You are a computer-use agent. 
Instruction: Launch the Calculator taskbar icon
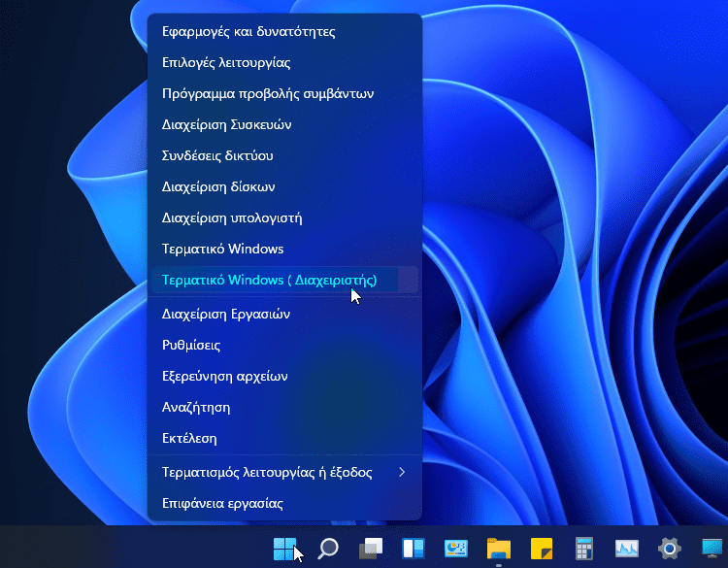click(x=584, y=549)
